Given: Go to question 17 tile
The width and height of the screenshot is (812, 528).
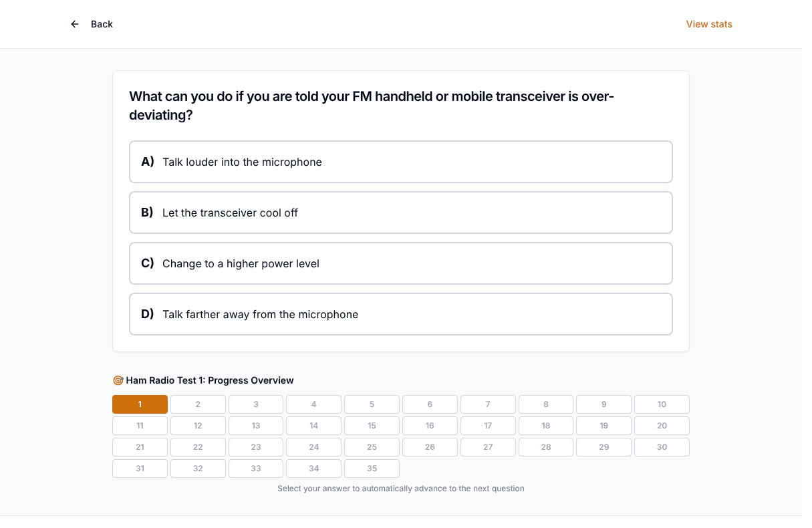Looking at the screenshot, I should 488,426.
